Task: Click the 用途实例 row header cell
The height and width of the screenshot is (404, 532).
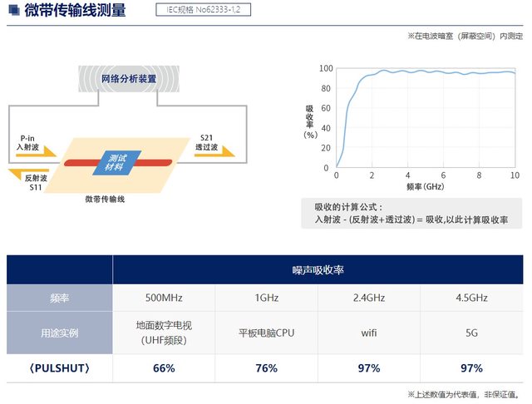Action: click(x=60, y=333)
